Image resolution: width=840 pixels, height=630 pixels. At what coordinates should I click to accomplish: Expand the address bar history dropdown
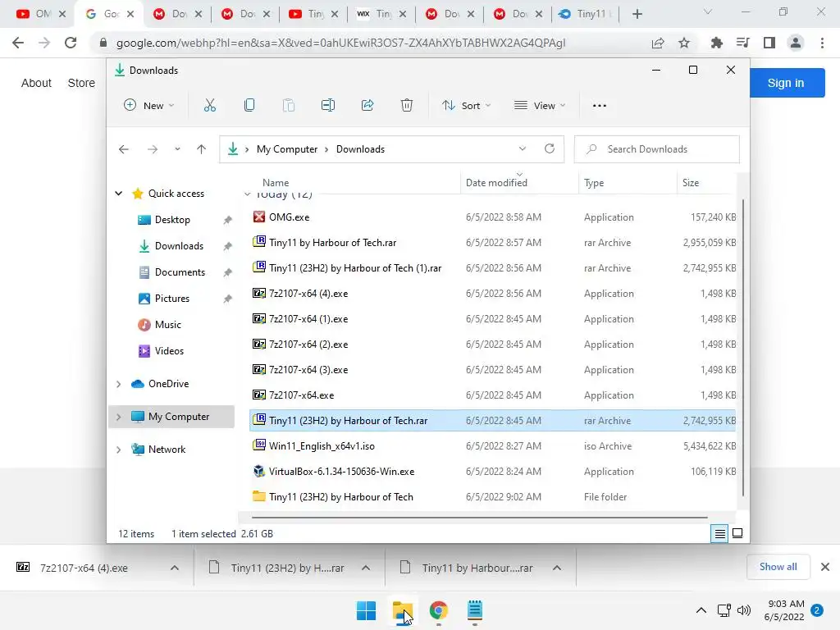pyautogui.click(x=523, y=149)
